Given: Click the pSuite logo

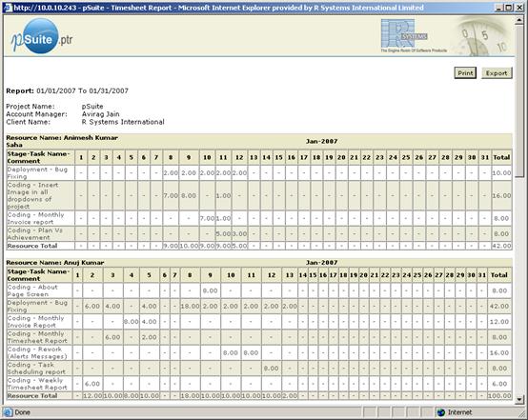Looking at the screenshot, I should coord(41,36).
